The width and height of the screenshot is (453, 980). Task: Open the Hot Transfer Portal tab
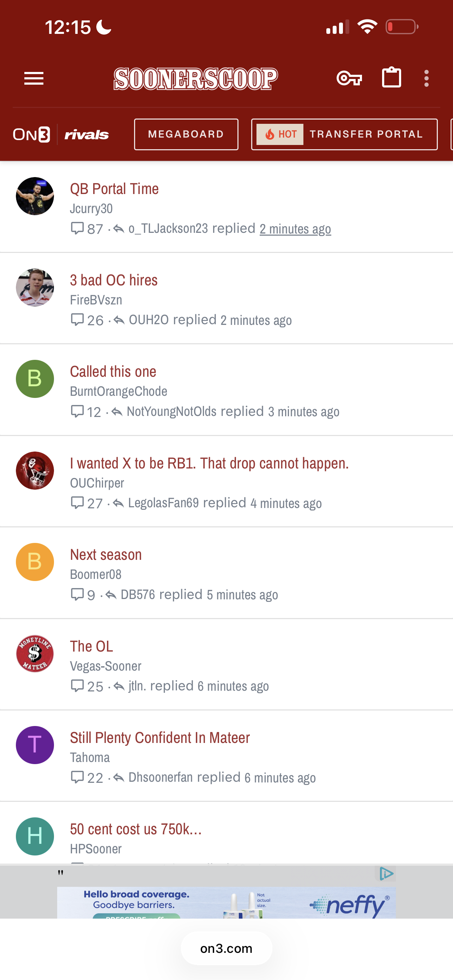(x=344, y=134)
